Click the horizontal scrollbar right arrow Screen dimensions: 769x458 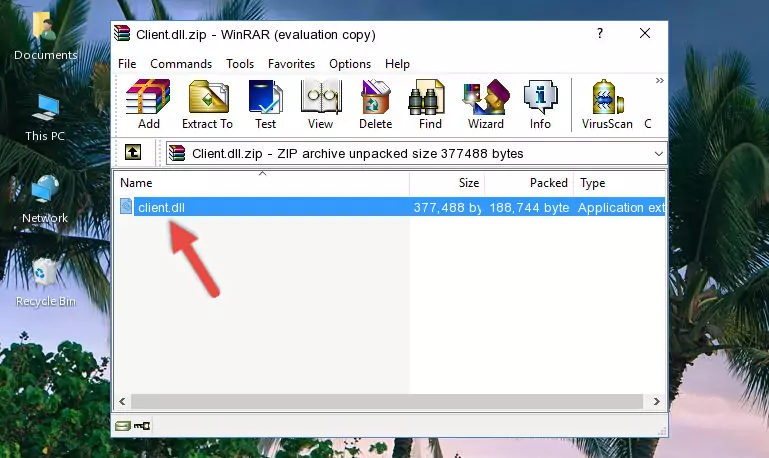[657, 402]
